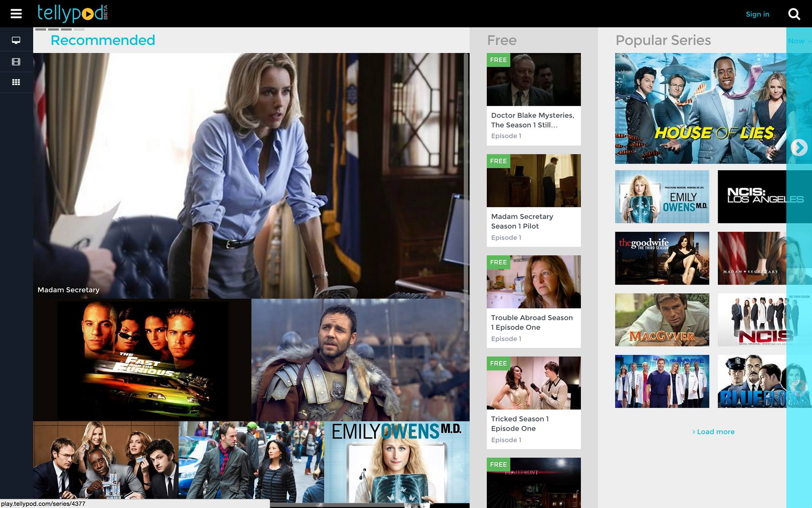Open the doctors group series tile
The width and height of the screenshot is (812, 508).
point(662,381)
